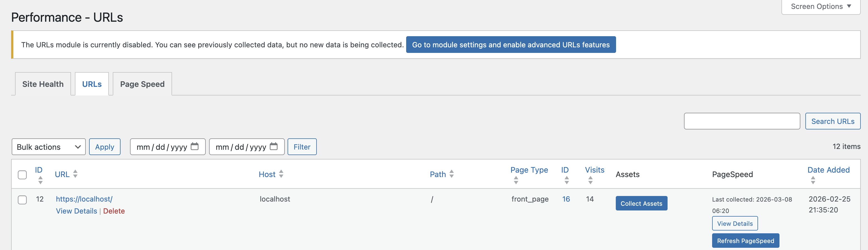The image size is (868, 250).
Task: Click sort arrows under Visits header
Action: pos(590,180)
